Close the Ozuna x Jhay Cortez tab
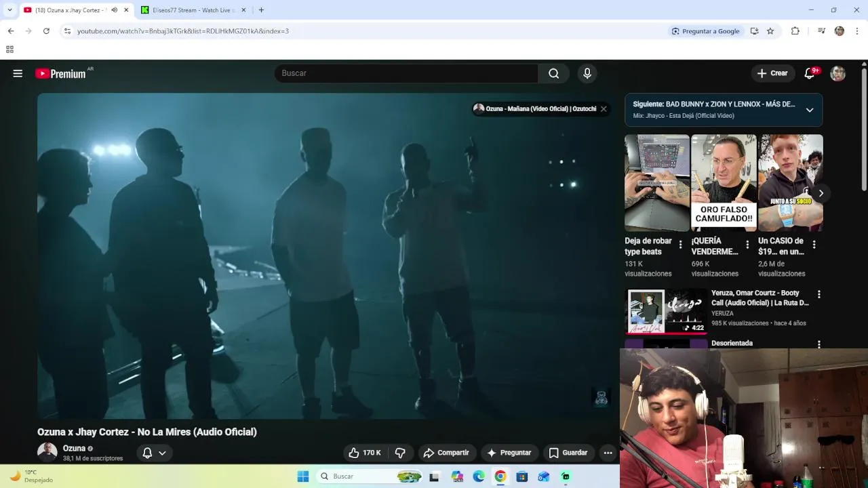868x488 pixels. (126, 10)
